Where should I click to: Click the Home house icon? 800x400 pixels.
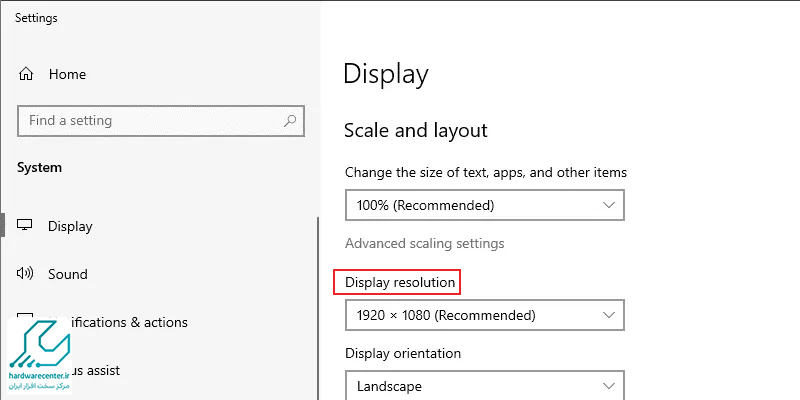(x=26, y=75)
